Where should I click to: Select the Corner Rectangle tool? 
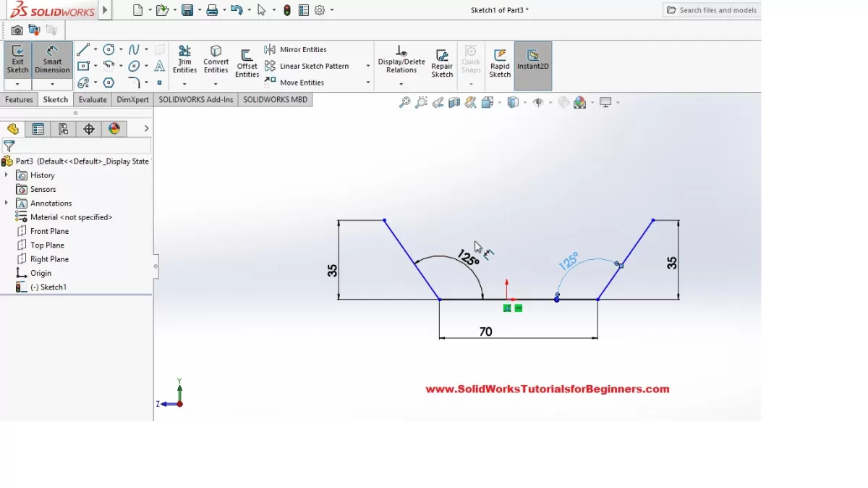(82, 67)
